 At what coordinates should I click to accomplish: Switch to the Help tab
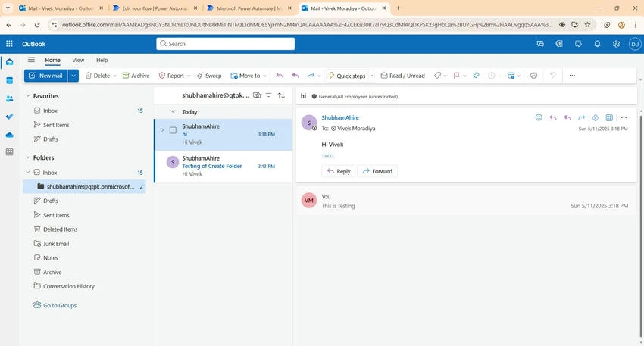102,60
